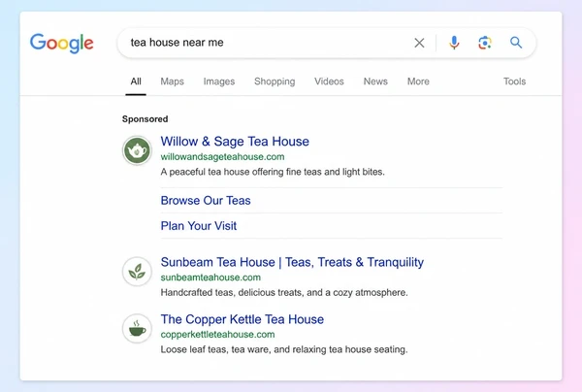Screen dimensions: 582x392
Task: Open The Copper Kettle Tea House result
Action: point(242,319)
